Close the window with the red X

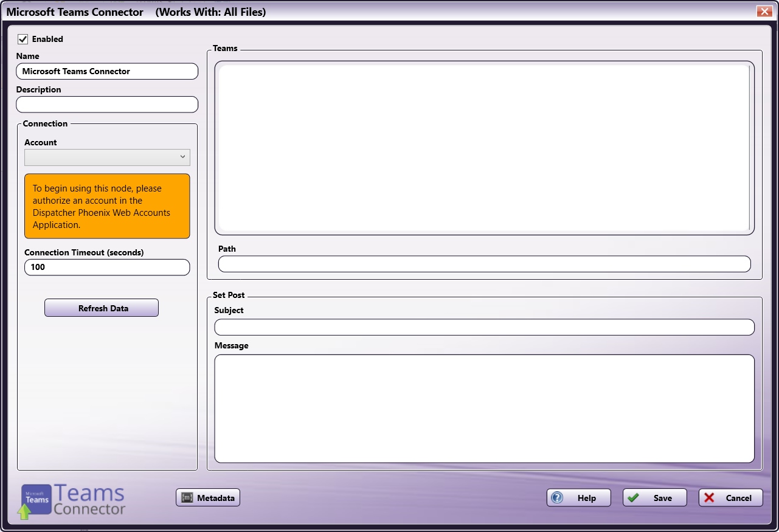tap(764, 12)
